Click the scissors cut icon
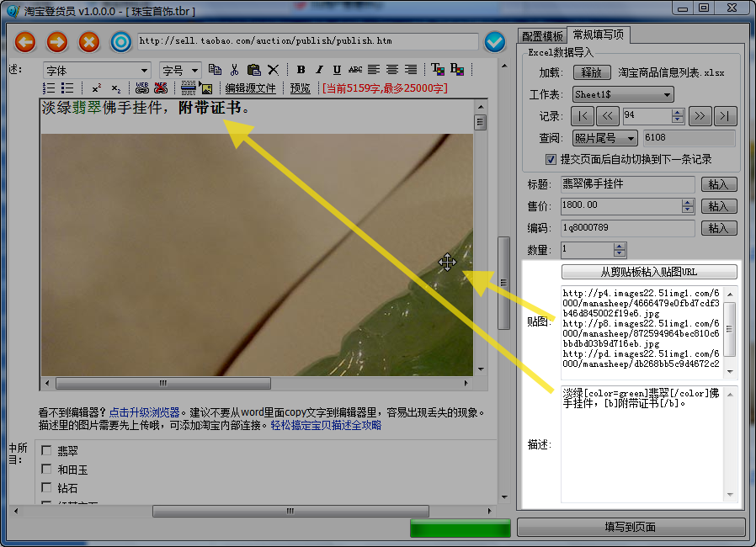The height and width of the screenshot is (547, 756). (x=234, y=70)
